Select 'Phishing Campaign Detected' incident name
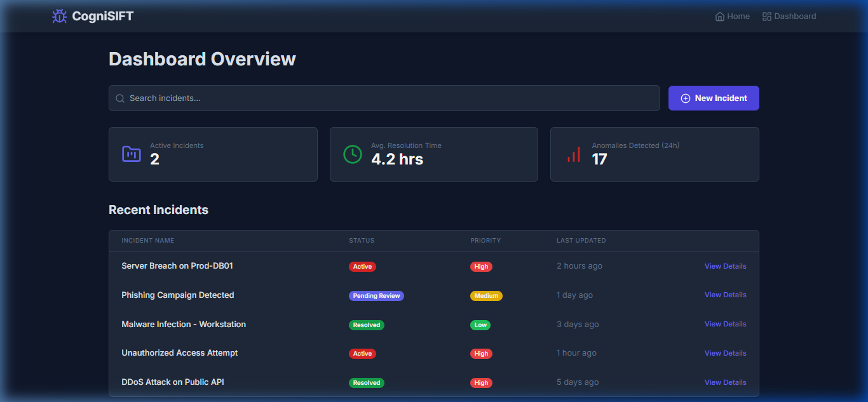 178,295
